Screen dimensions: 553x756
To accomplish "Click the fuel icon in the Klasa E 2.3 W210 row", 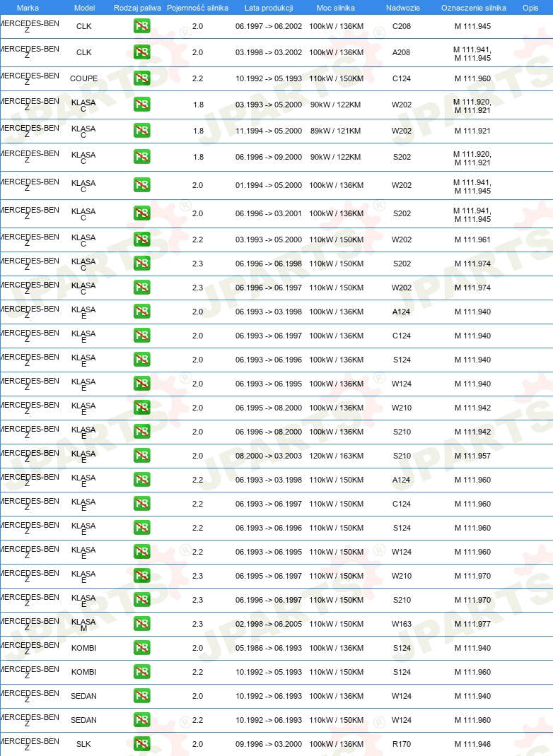I will coord(142,576).
